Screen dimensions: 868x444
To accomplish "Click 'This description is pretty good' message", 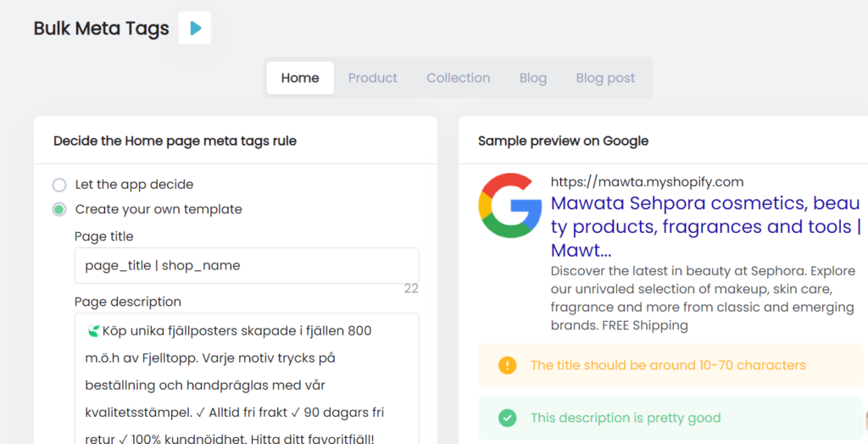I will click(x=626, y=418).
